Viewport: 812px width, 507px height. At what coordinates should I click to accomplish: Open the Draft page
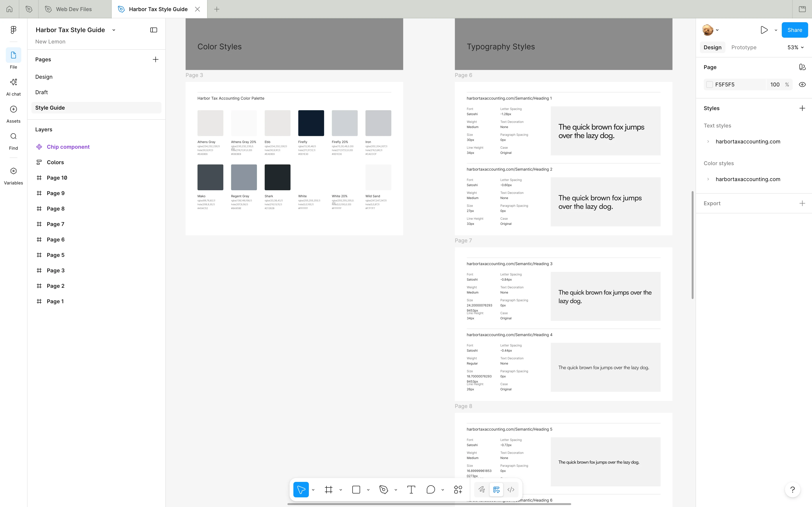(42, 92)
